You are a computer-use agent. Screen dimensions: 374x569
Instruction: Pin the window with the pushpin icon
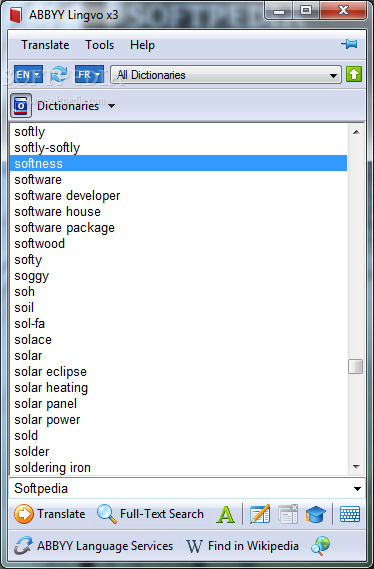[349, 44]
